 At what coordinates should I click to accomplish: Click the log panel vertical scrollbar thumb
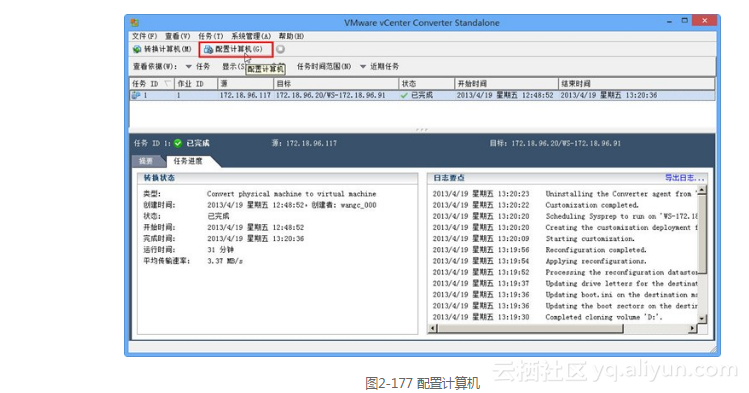[x=702, y=234]
